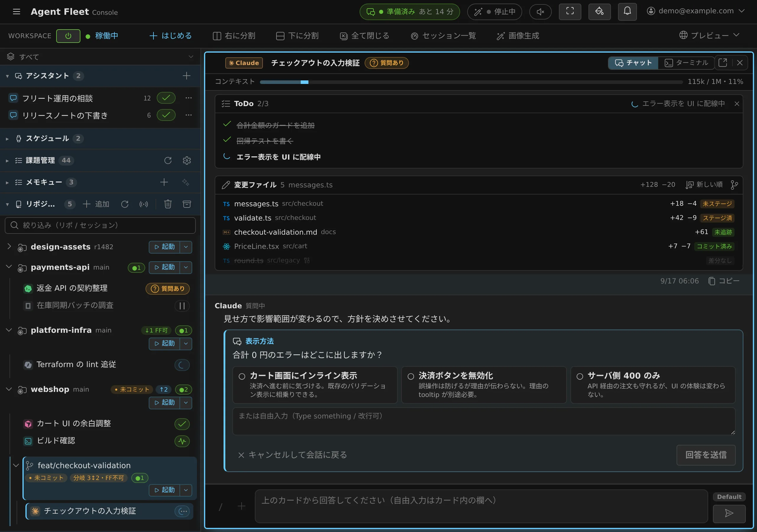Select サーバ側 400 のみ radio option
The width and height of the screenshot is (757, 532).
click(580, 376)
